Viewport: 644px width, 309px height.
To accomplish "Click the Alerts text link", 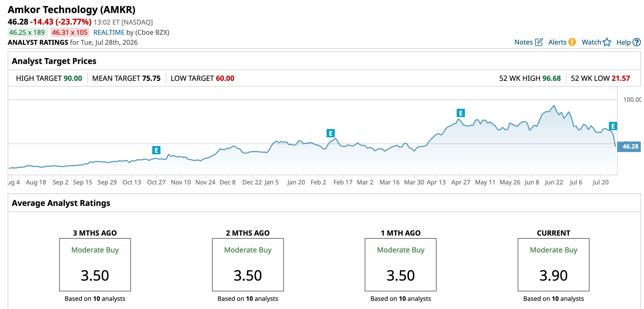I will coord(557,42).
